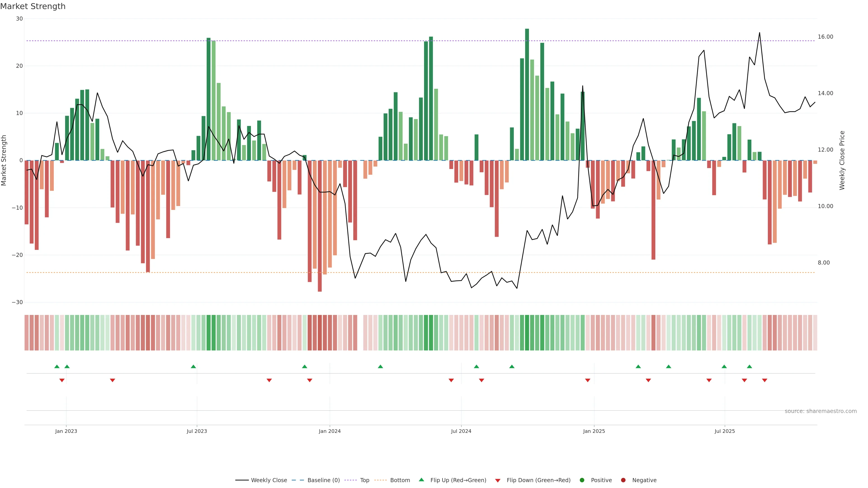Click the leftmost green flip-up triangle marker
This screenshot has width=868, height=488.
(57, 366)
